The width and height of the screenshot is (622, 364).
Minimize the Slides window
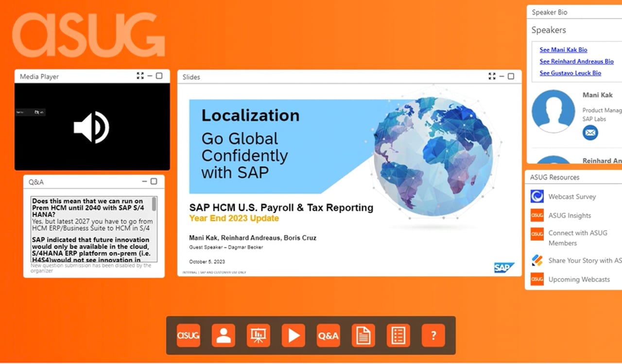501,76
